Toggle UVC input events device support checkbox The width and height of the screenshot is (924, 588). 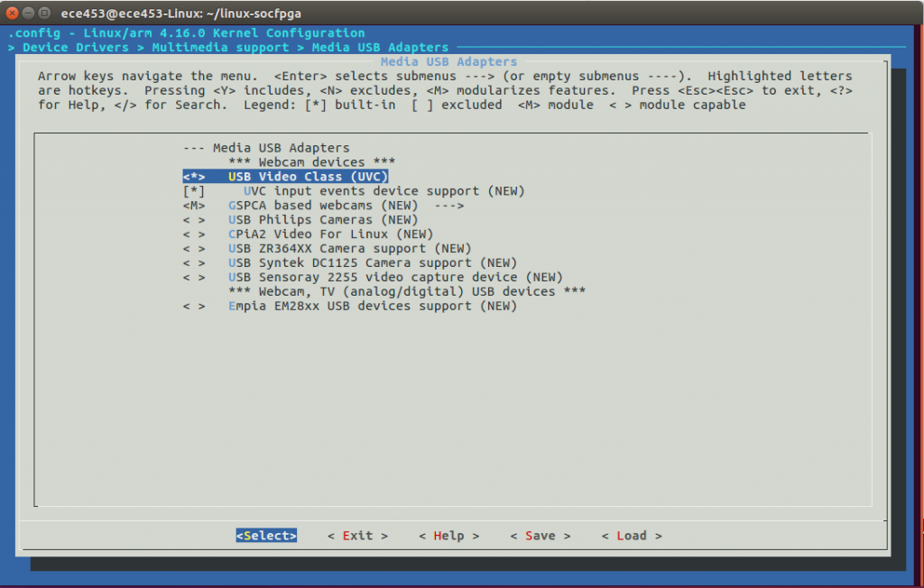tap(194, 191)
